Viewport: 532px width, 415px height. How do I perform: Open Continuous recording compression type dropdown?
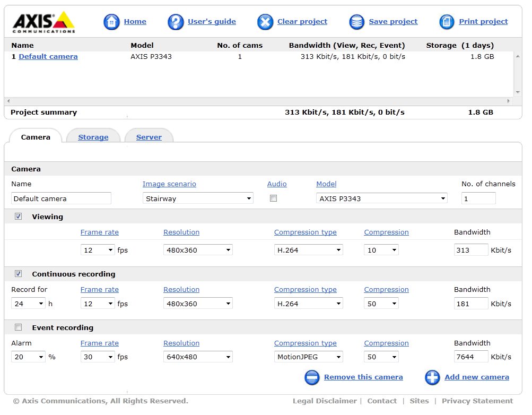pyautogui.click(x=309, y=304)
